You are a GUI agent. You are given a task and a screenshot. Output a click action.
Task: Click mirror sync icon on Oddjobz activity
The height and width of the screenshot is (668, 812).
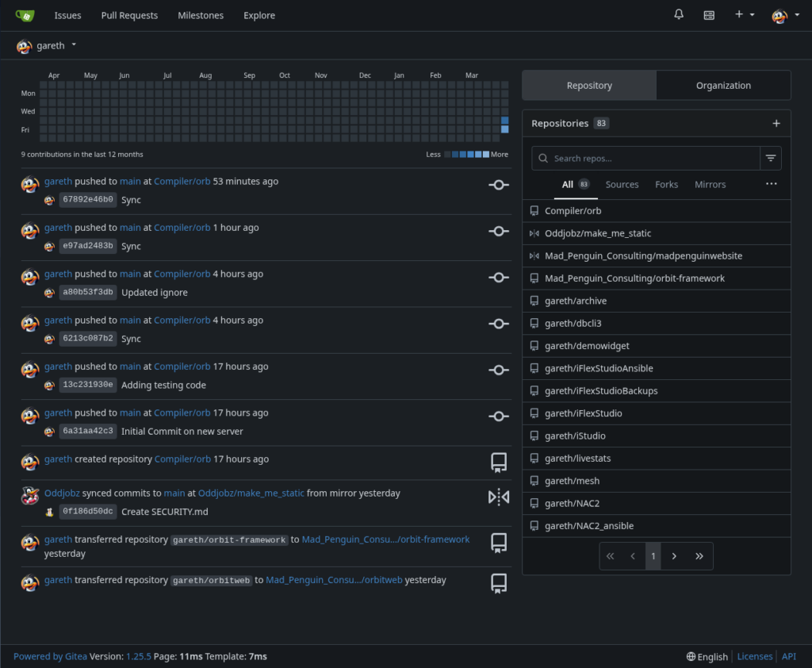(x=499, y=497)
